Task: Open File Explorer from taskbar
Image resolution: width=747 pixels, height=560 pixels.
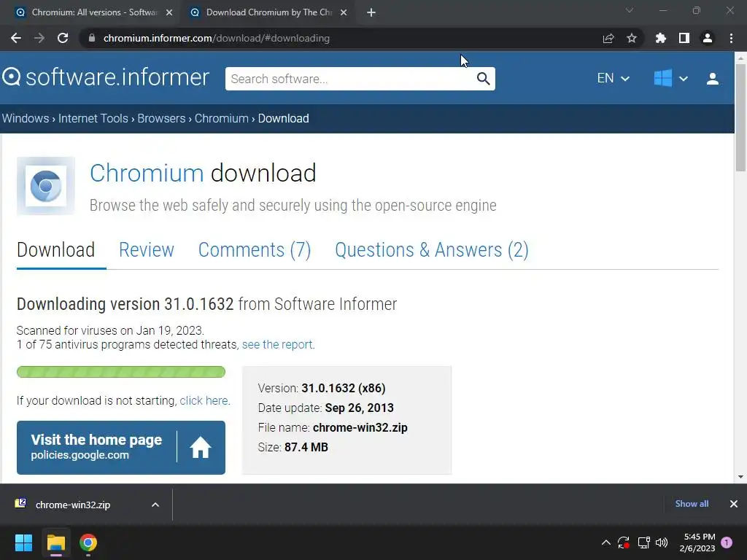Action: click(x=55, y=542)
